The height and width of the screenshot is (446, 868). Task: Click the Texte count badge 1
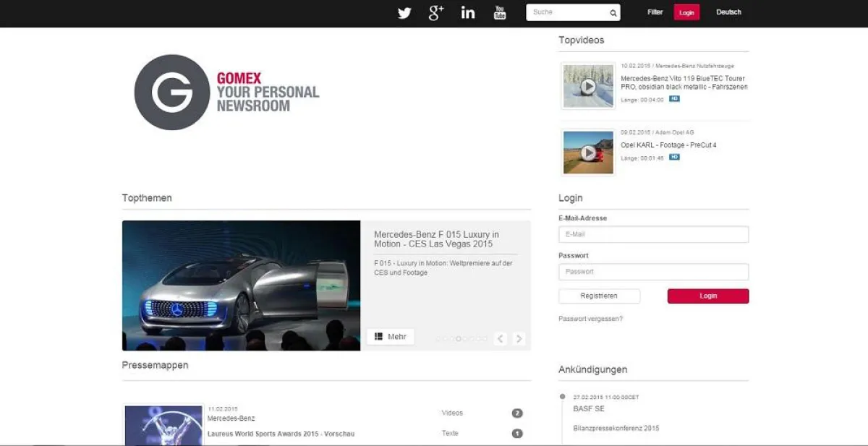pyautogui.click(x=517, y=434)
